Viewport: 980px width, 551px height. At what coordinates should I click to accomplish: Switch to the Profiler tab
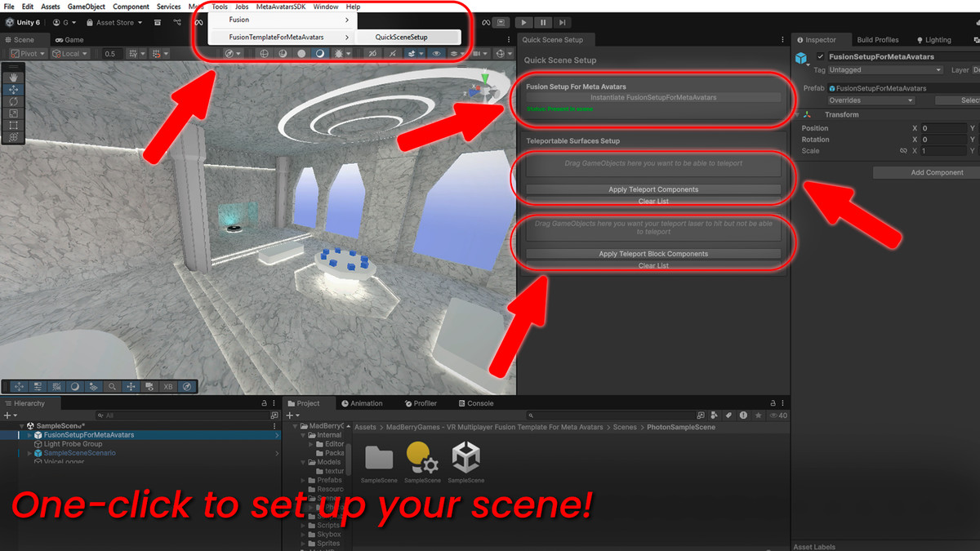tap(420, 403)
